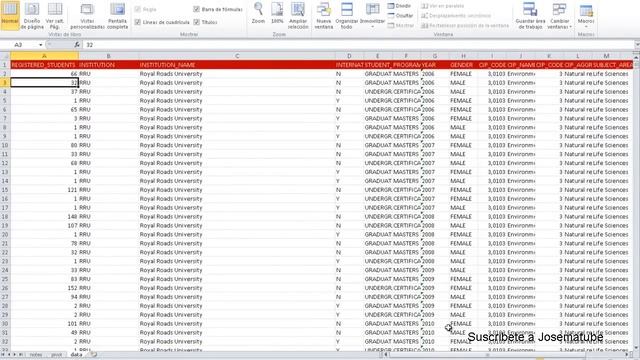Switch to the notes sheet tab

36,355
